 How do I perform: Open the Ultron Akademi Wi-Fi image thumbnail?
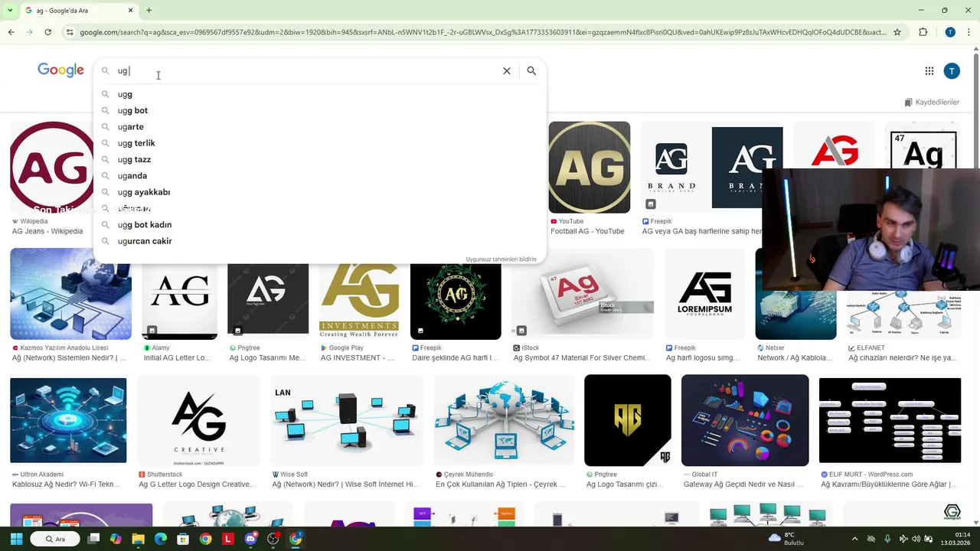click(68, 420)
